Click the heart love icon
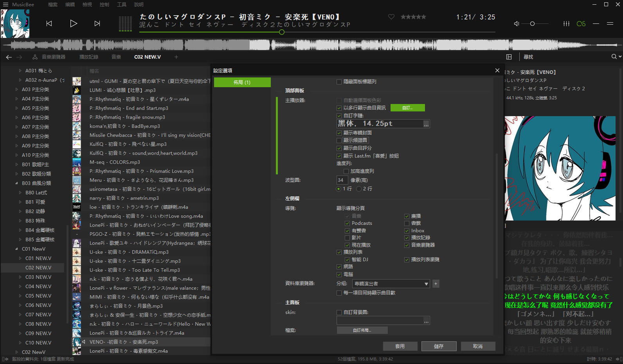 click(391, 17)
